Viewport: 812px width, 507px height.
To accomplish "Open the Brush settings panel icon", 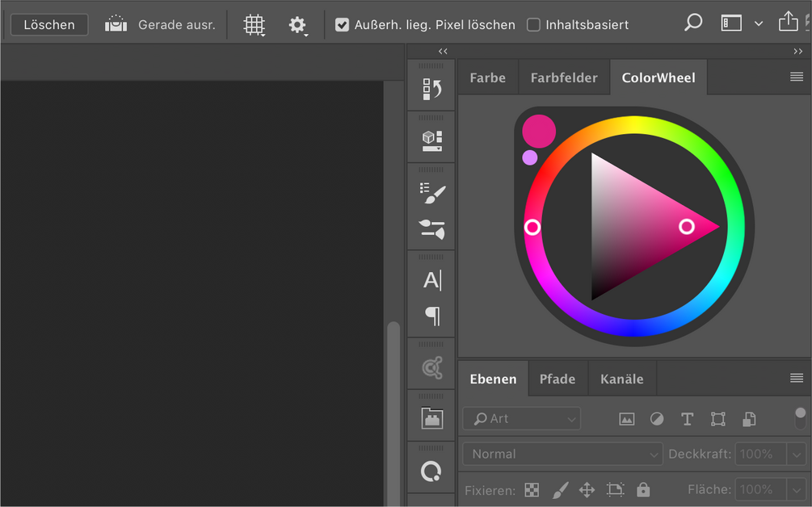I will pos(432,193).
